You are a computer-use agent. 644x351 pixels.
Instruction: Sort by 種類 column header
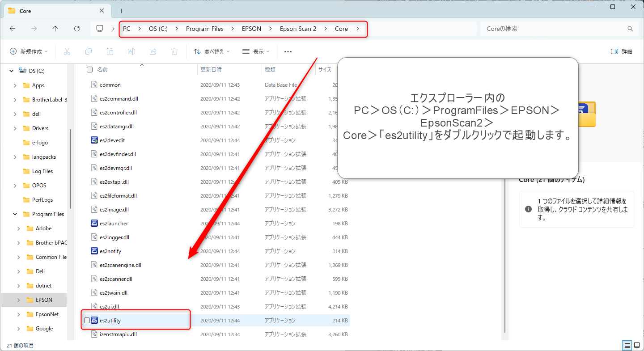coord(270,69)
